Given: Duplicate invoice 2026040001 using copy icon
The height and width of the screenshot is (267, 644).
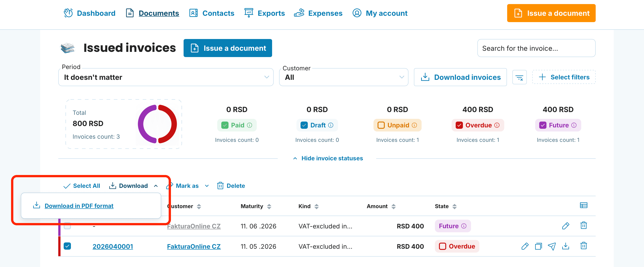Looking at the screenshot, I should click(538, 246).
